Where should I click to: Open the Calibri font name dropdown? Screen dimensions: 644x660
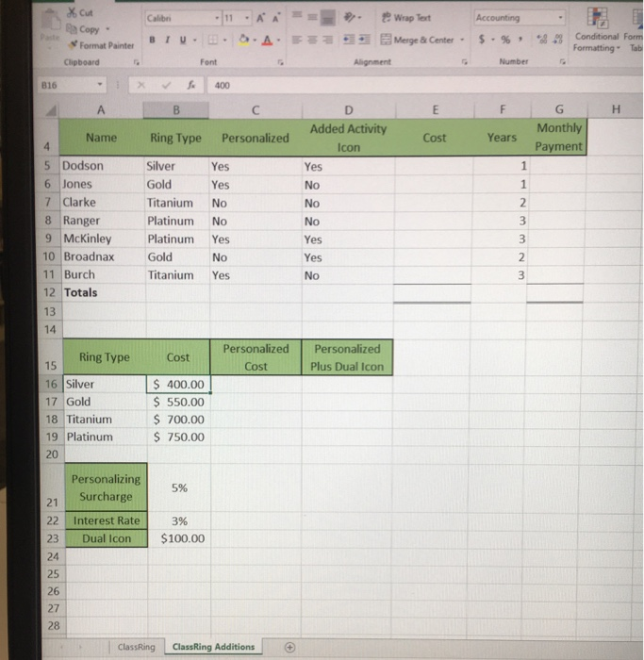217,18
